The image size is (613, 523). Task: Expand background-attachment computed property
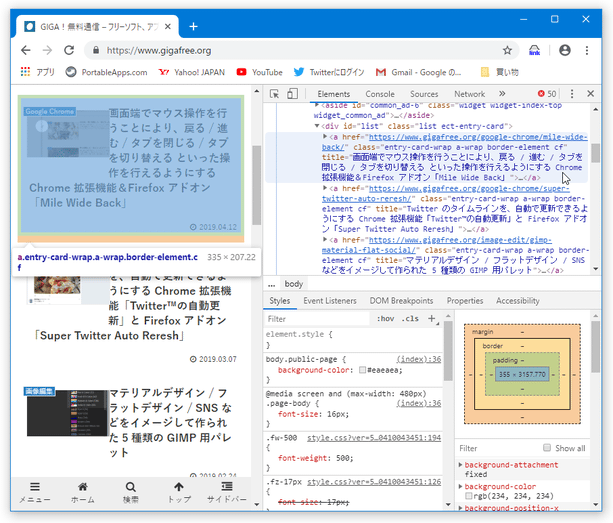pos(461,465)
